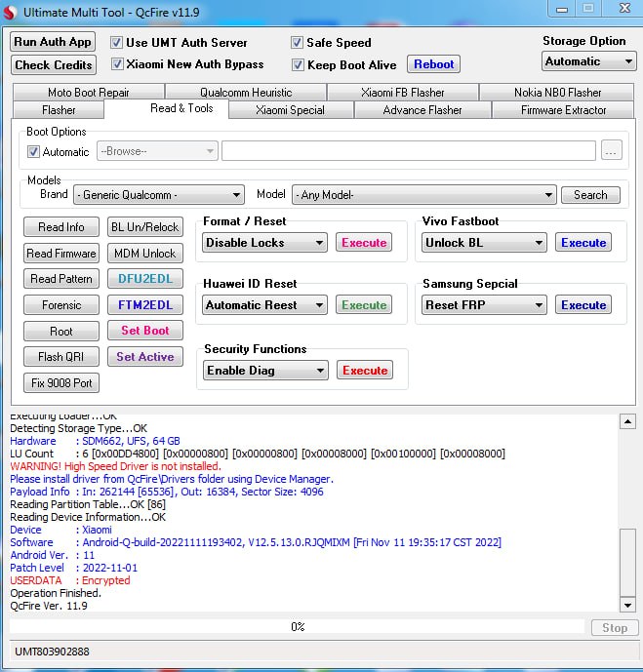This screenshot has height=672, width=643.
Task: Open Security Functions Enable Diag dropdown
Action: click(265, 371)
